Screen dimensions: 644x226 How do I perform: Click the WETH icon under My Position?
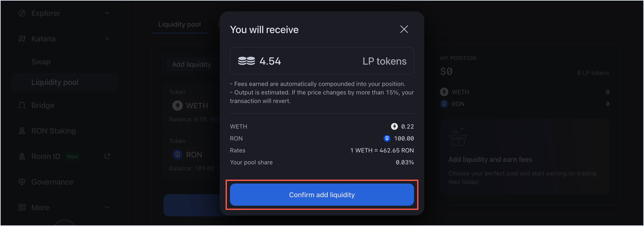click(x=444, y=92)
